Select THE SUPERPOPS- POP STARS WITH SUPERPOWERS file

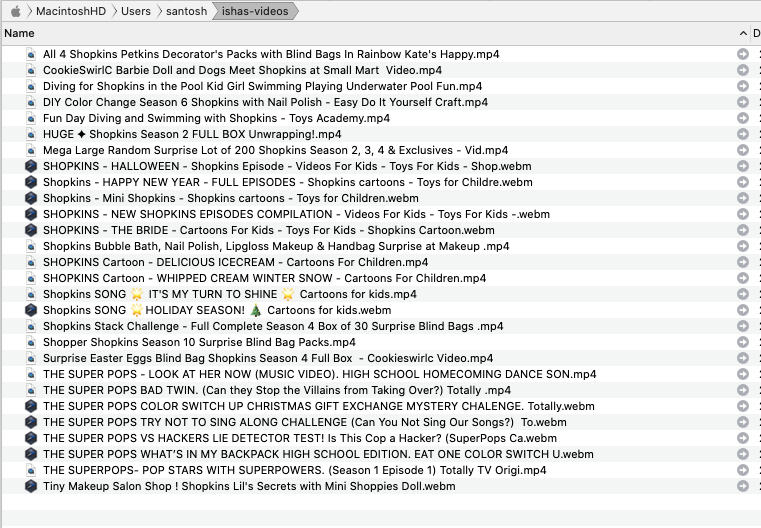click(295, 471)
